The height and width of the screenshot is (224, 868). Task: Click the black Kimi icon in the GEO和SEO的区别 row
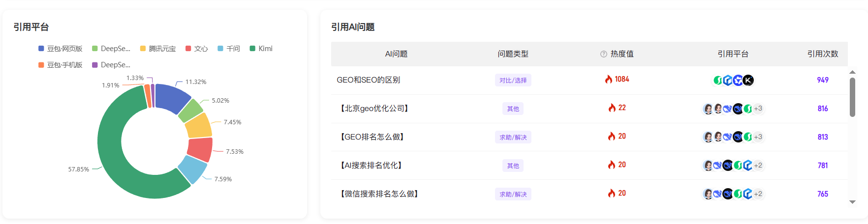click(748, 80)
